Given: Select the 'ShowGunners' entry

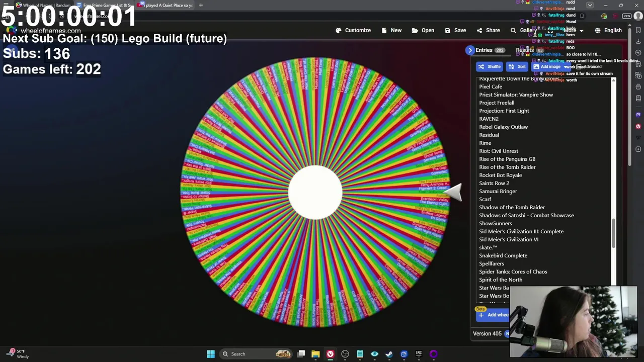Looking at the screenshot, I should [495, 223].
